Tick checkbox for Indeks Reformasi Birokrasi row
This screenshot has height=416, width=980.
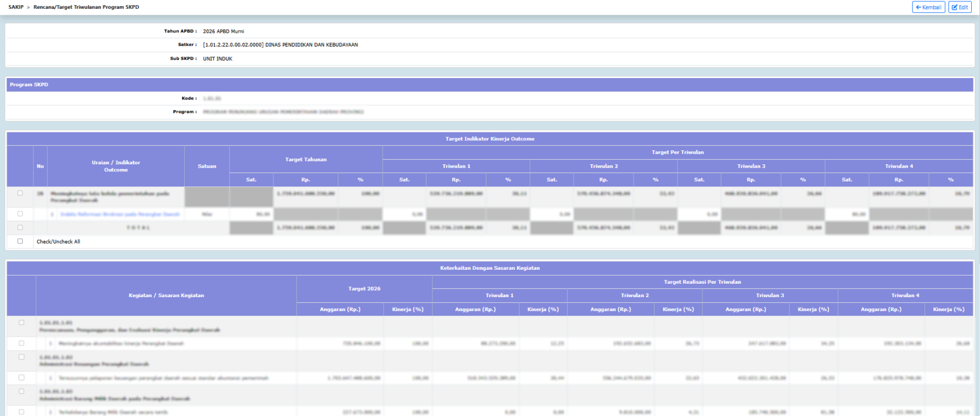[x=20, y=214]
